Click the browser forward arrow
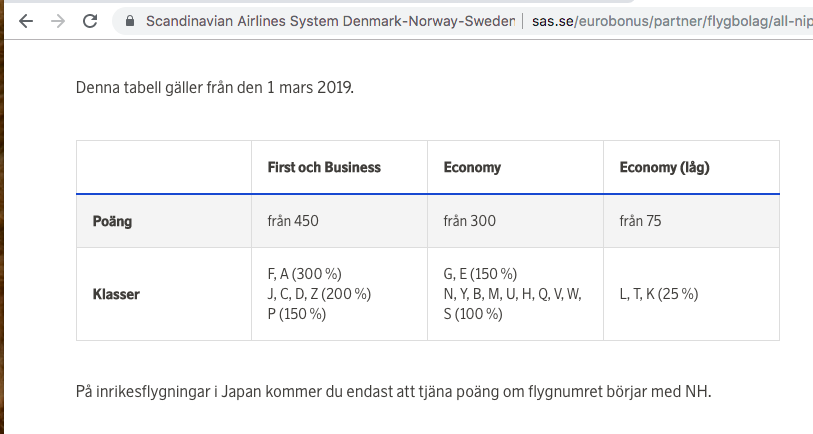The height and width of the screenshot is (434, 813). (57, 20)
